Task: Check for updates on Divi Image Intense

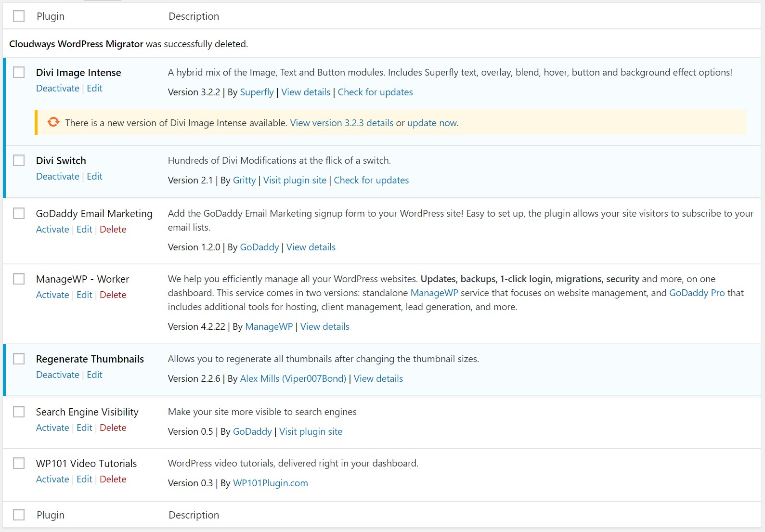Action: pyautogui.click(x=375, y=92)
